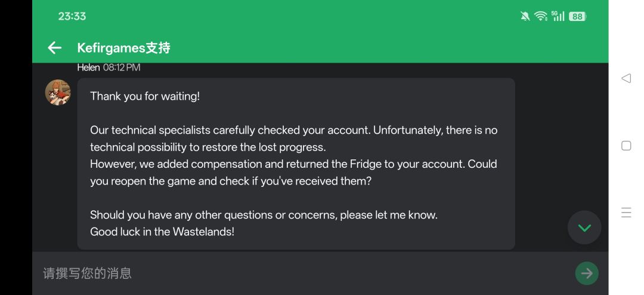Tap the Wi-Fi status icon
The width and height of the screenshot is (644, 295).
pyautogui.click(x=541, y=17)
